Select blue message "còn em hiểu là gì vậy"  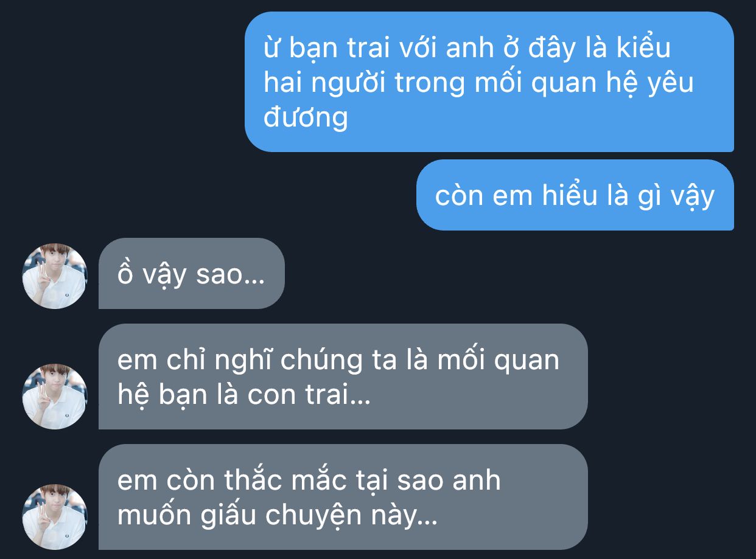(x=575, y=195)
